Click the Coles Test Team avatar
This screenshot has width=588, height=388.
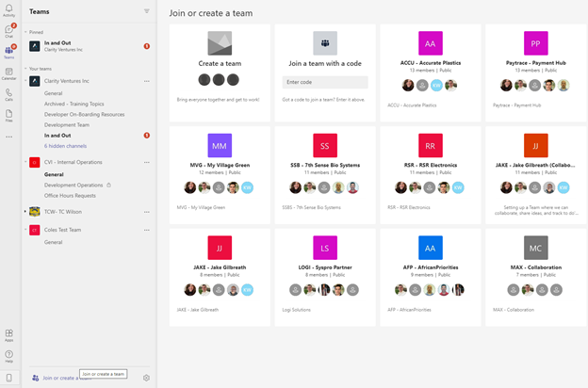[x=35, y=230]
